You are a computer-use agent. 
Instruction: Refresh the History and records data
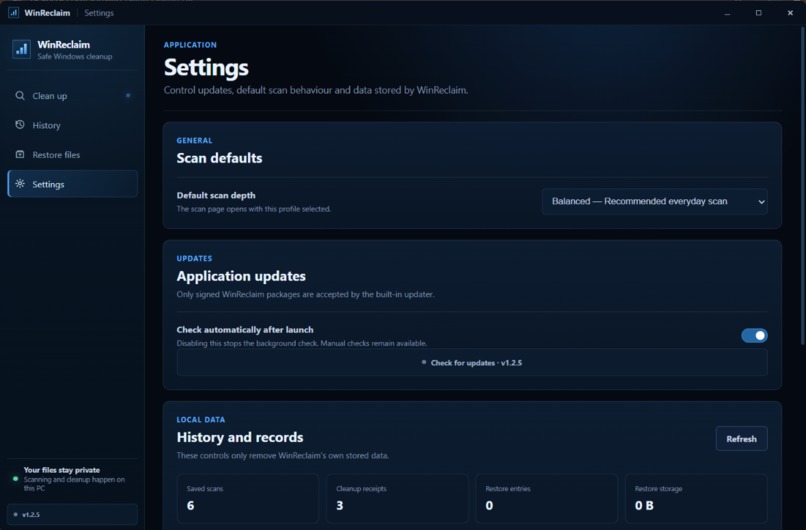pos(741,438)
